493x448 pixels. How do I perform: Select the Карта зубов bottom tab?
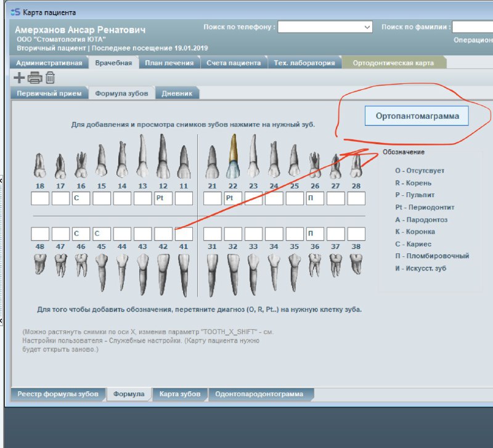[x=179, y=394]
